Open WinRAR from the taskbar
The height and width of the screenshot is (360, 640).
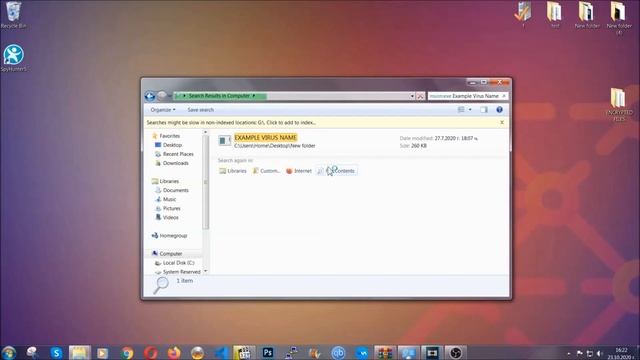point(384,353)
